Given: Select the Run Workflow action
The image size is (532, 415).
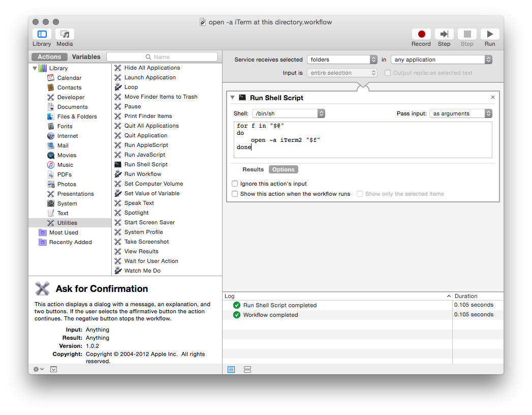Looking at the screenshot, I should pyautogui.click(x=142, y=174).
